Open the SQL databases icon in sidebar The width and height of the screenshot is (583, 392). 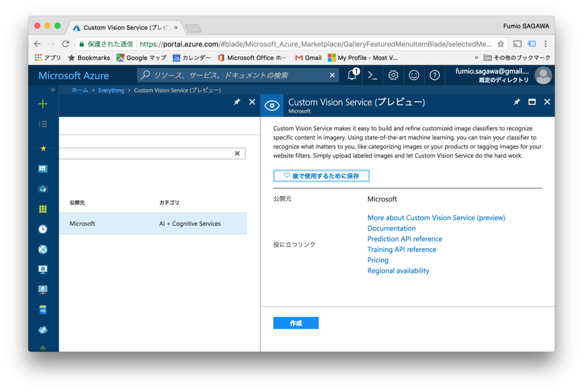pyautogui.click(x=43, y=310)
